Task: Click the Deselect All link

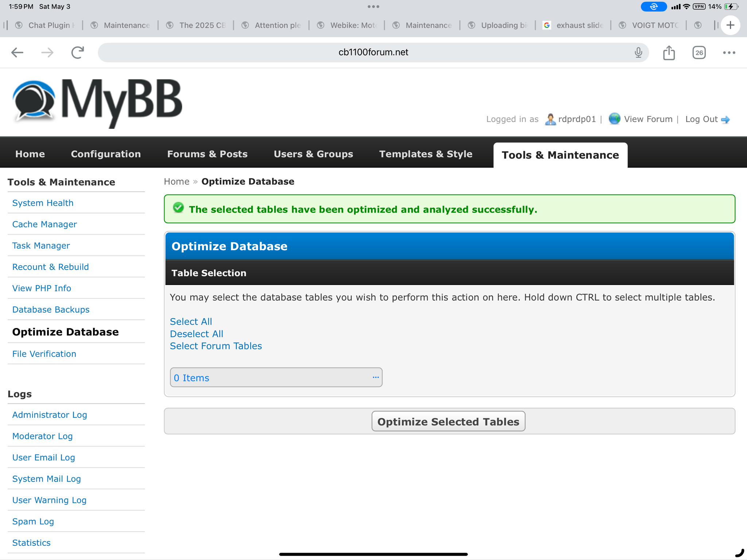Action: click(x=197, y=334)
